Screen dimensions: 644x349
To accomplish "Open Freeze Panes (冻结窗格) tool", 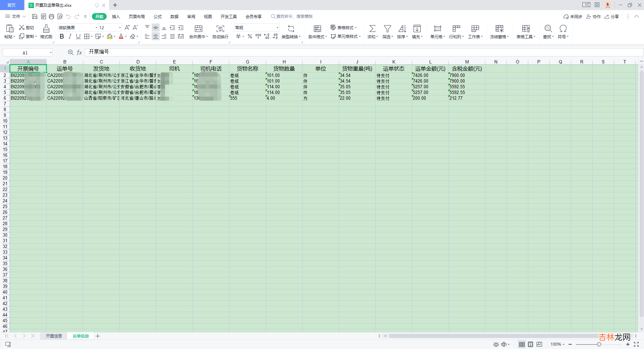I will 499,29.
